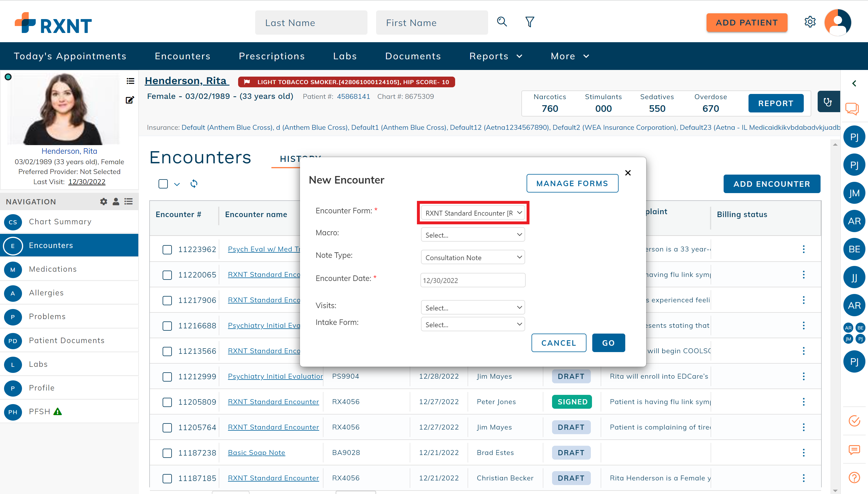Open the orange chat bubbles icon
868x494 pixels.
tap(852, 109)
